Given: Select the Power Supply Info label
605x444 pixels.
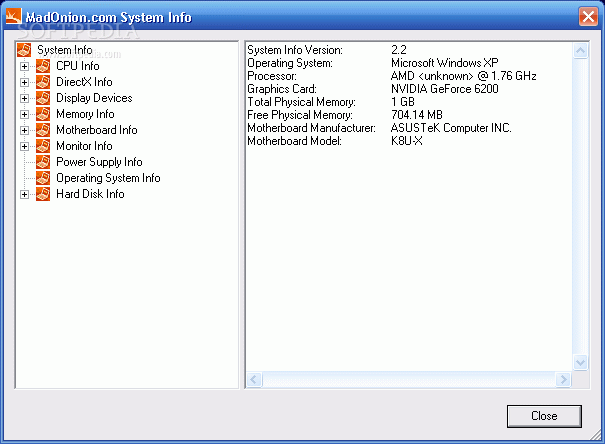Looking at the screenshot, I should point(99,162).
